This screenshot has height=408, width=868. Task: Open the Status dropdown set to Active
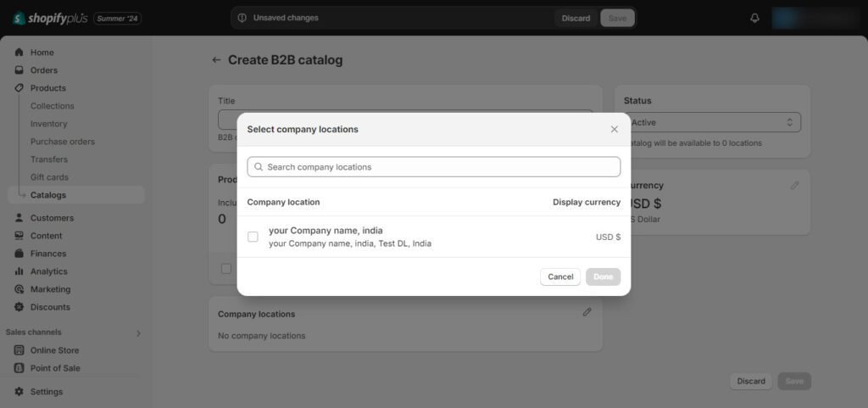(x=712, y=122)
